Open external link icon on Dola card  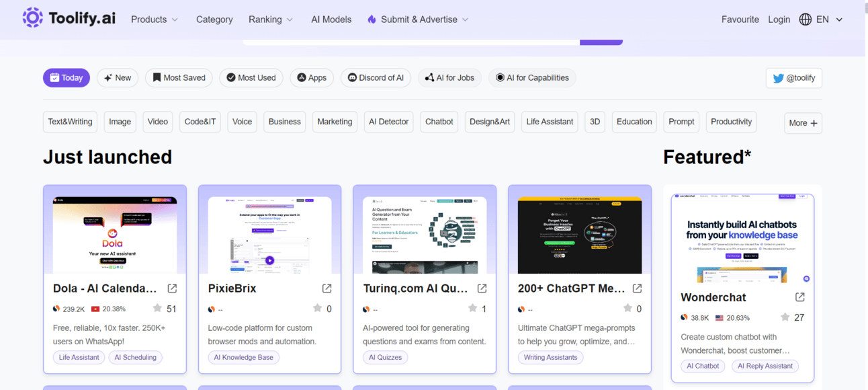(172, 288)
